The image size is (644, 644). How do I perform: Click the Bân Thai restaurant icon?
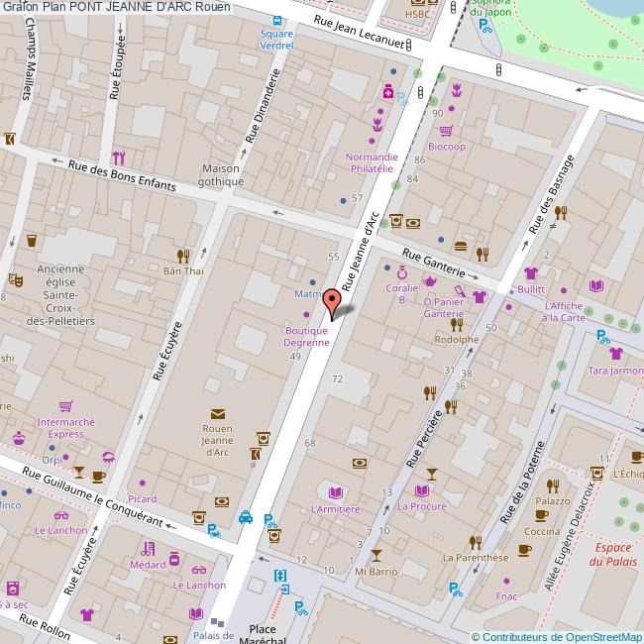tap(182, 255)
